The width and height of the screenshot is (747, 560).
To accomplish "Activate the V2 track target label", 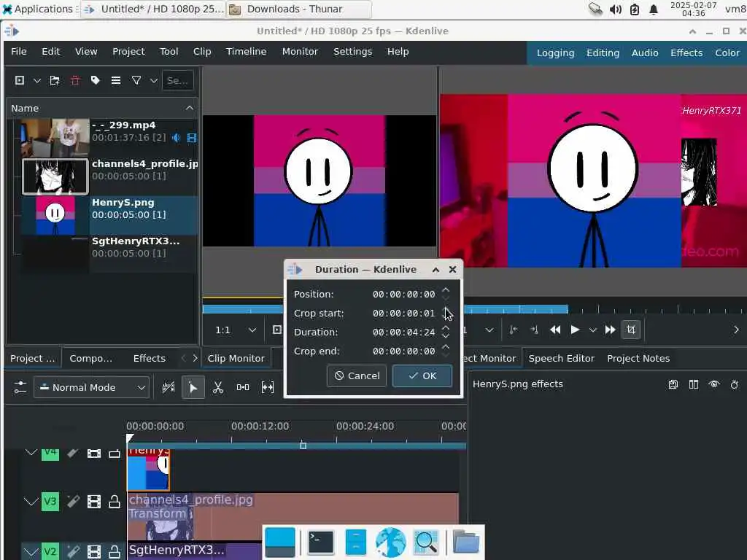I will 50,551.
